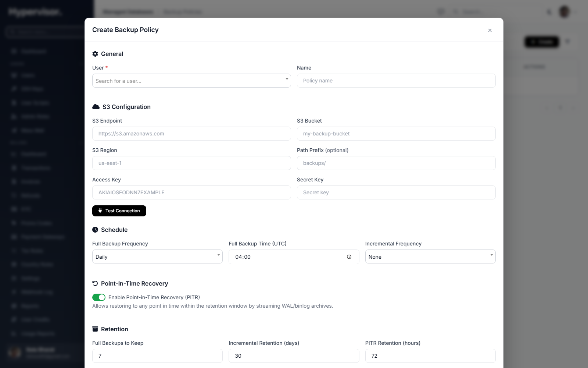Click the Full Backups to Keep field
This screenshot has width=588, height=368.
point(157,356)
